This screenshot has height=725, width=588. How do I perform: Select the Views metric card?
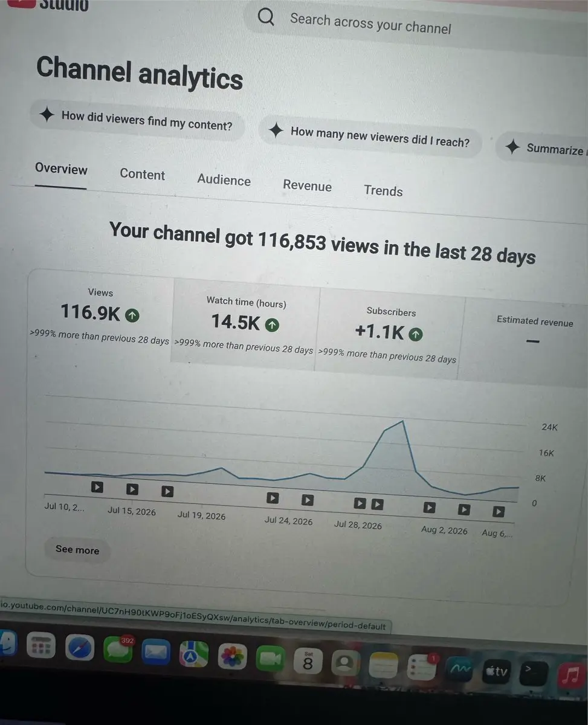(100, 317)
